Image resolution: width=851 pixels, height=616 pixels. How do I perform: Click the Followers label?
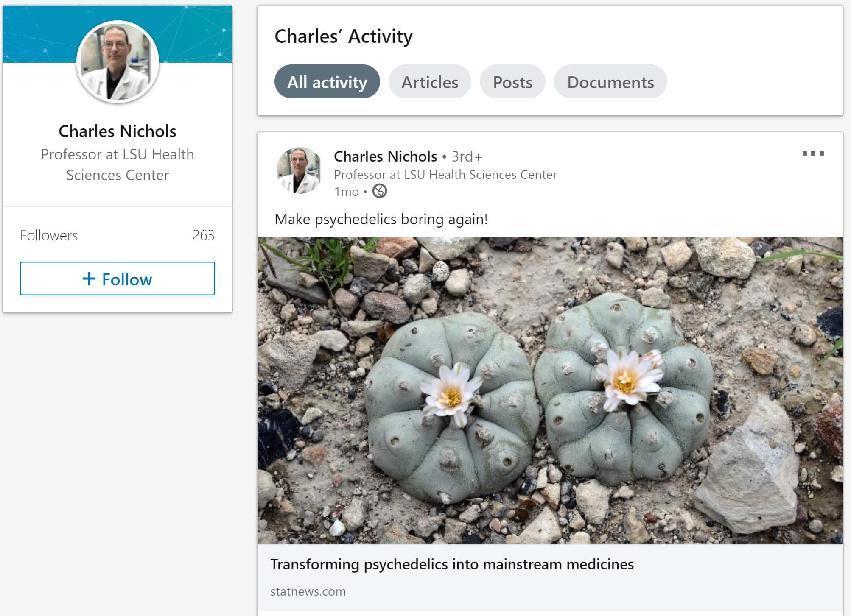click(49, 235)
